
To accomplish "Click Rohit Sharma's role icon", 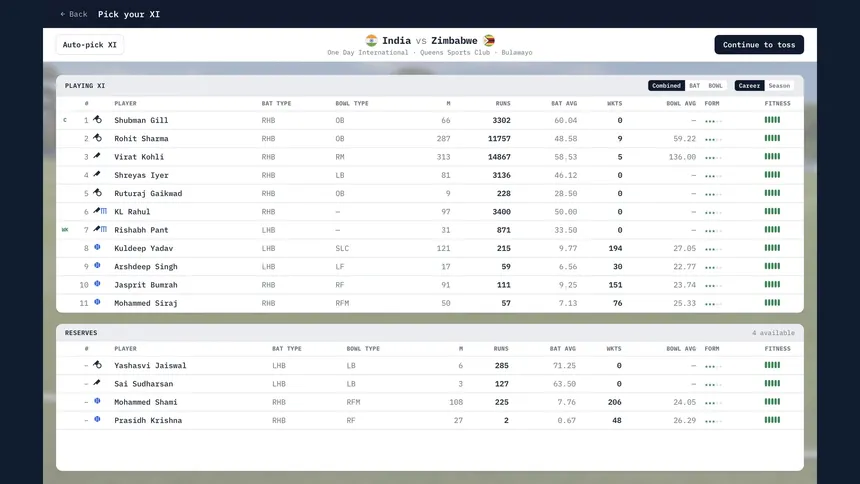I will (x=97, y=137).
